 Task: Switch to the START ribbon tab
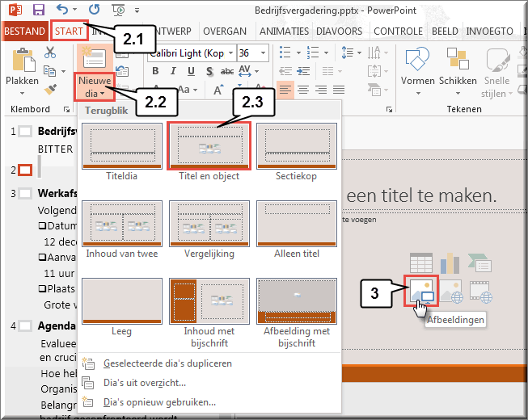[x=69, y=31]
